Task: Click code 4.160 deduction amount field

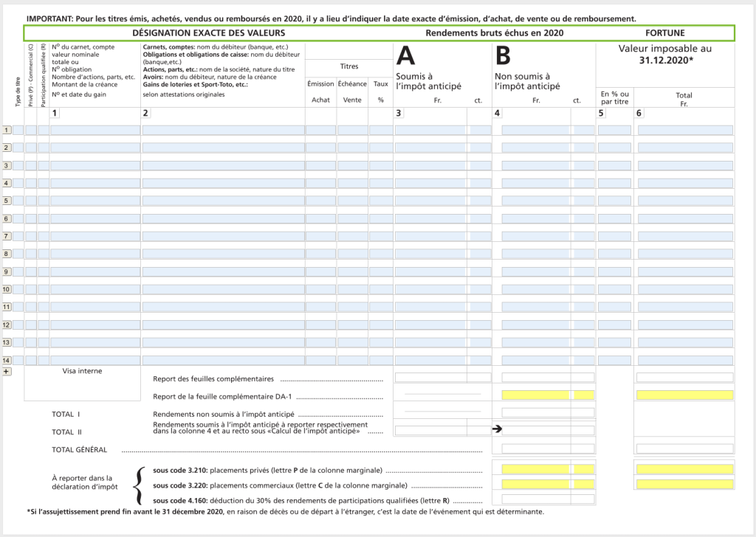Action: click(536, 499)
